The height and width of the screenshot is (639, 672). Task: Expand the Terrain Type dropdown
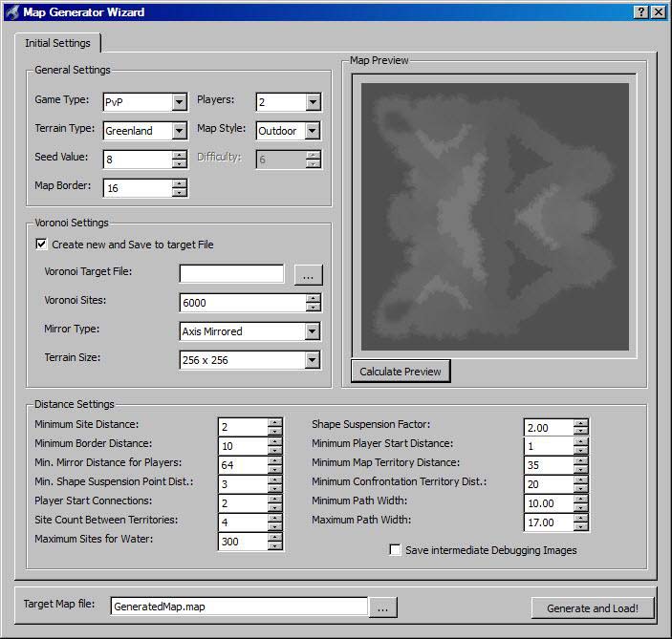click(179, 131)
